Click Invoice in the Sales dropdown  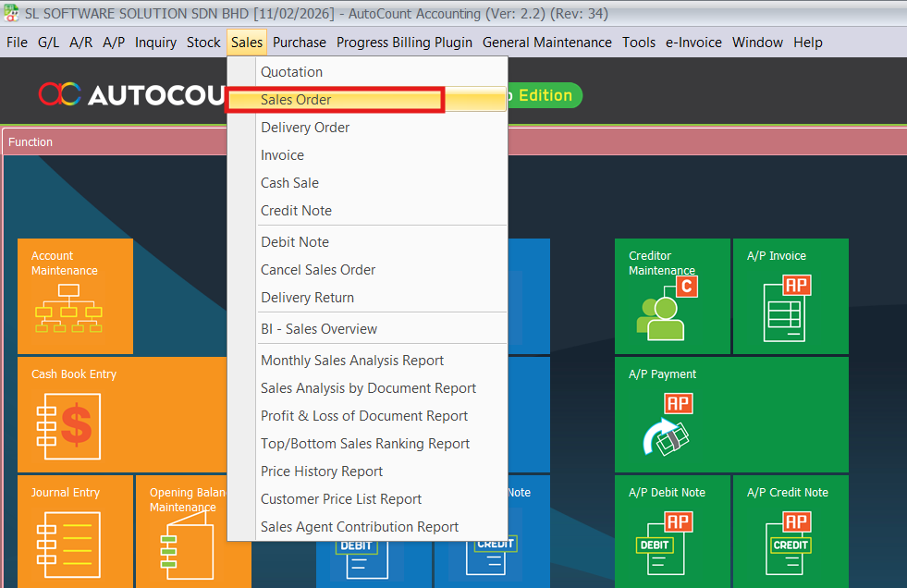pyautogui.click(x=282, y=155)
